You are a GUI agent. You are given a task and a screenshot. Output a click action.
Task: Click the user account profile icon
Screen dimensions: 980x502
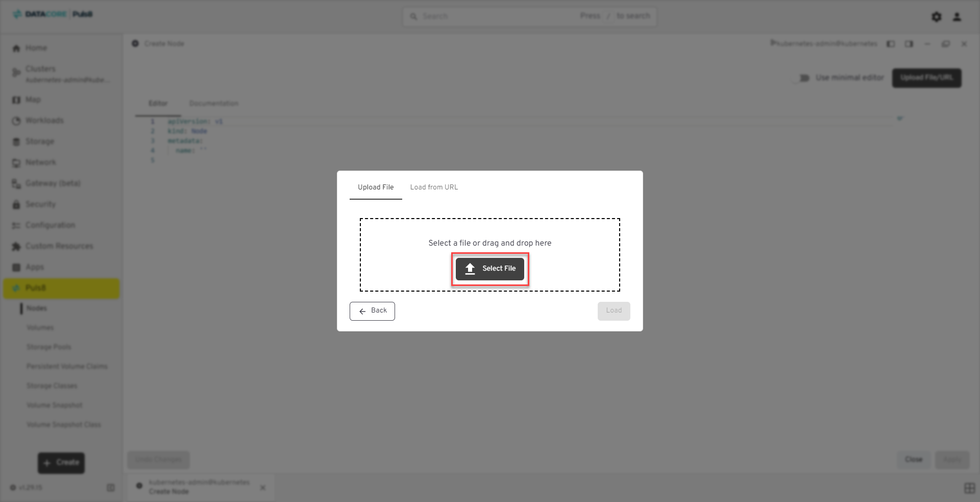click(957, 17)
